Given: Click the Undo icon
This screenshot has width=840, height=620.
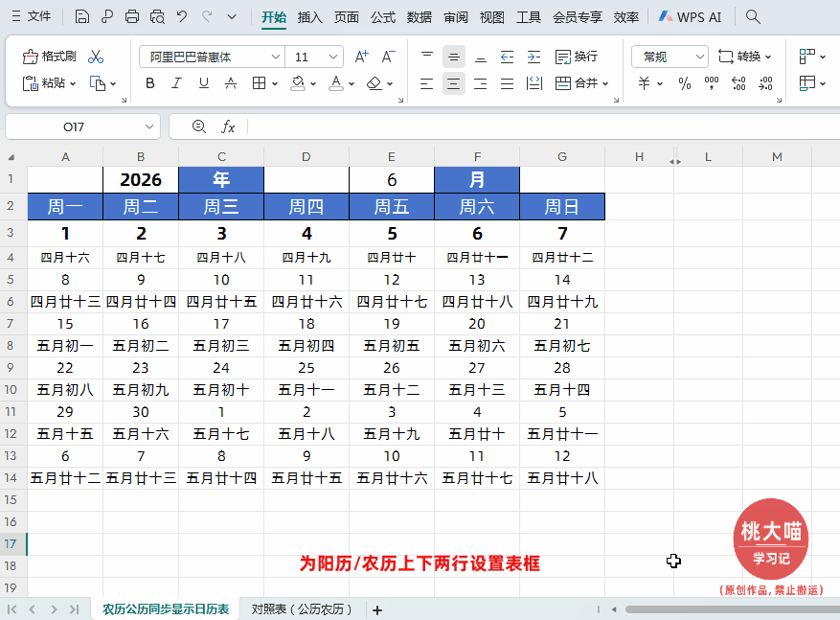Looking at the screenshot, I should pos(182,15).
